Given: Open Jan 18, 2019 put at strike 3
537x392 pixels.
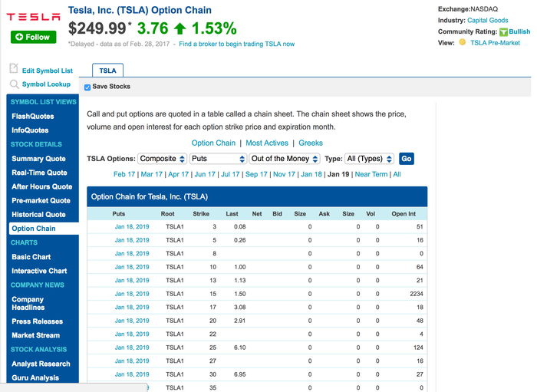Looking at the screenshot, I should [132, 226].
